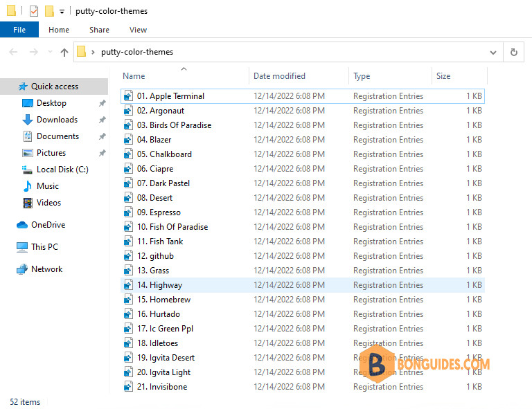Select OneDrive in navigation pane
532x409 pixels.
[x=48, y=225]
